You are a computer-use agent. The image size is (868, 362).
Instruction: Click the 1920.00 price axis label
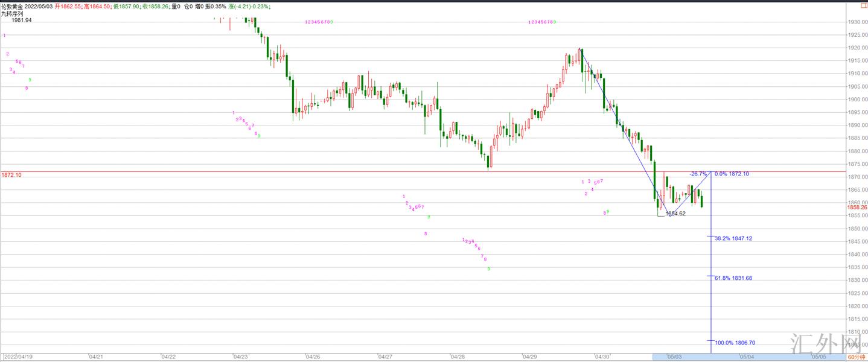click(858, 48)
